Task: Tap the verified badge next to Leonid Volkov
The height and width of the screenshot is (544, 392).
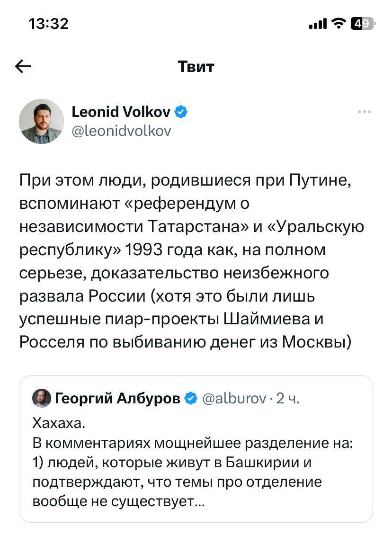Action: pos(181,112)
